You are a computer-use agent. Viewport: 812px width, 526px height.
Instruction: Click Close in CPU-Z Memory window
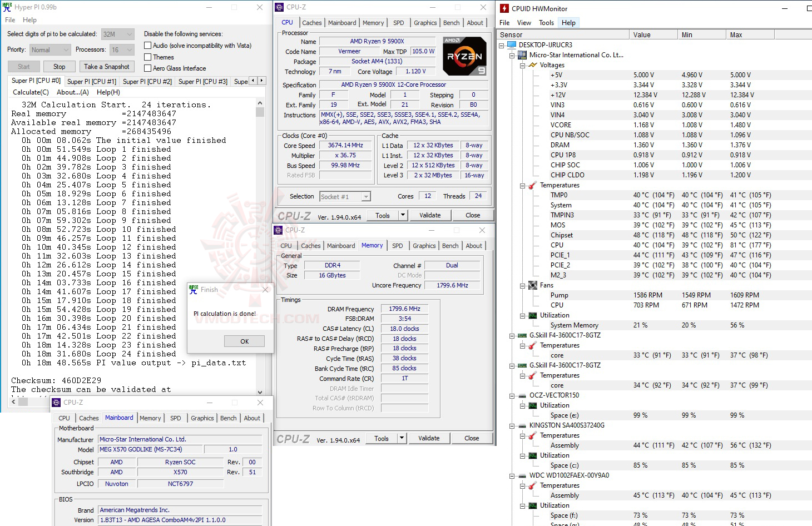472,438
